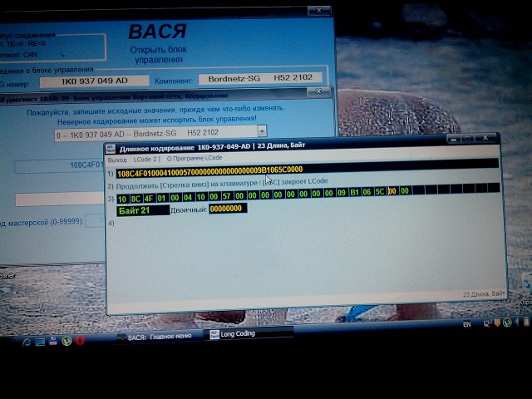Select byte cell 5C
This screenshot has width=532, height=399.
(x=380, y=192)
